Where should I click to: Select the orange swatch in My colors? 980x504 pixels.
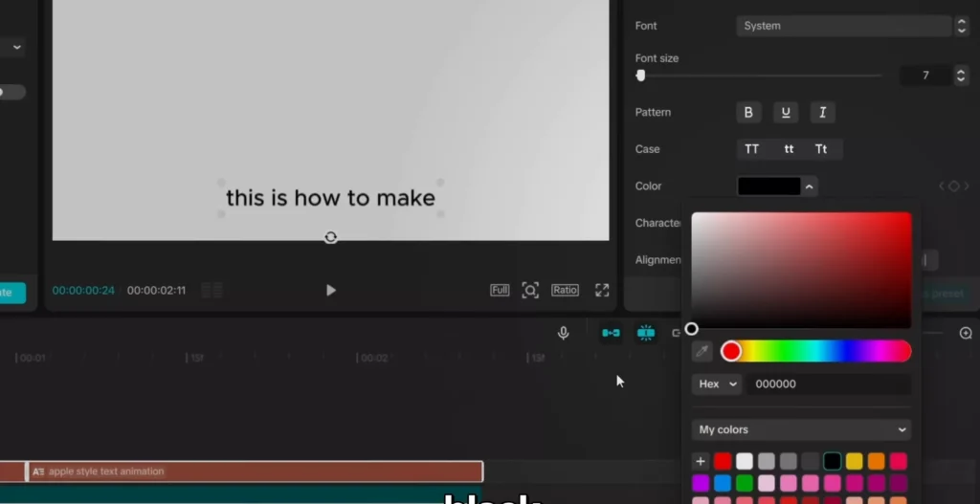(x=877, y=462)
